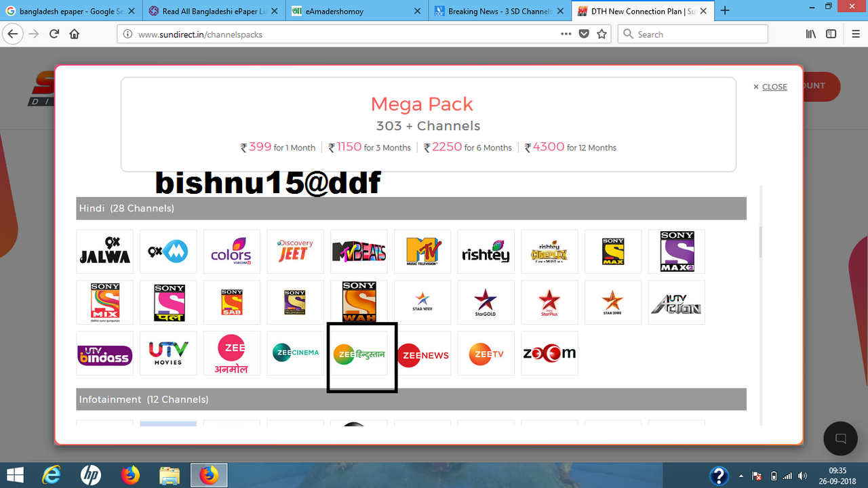The height and width of the screenshot is (488, 868).
Task: Click the Sony Entertainment Television logo
Action: click(295, 302)
